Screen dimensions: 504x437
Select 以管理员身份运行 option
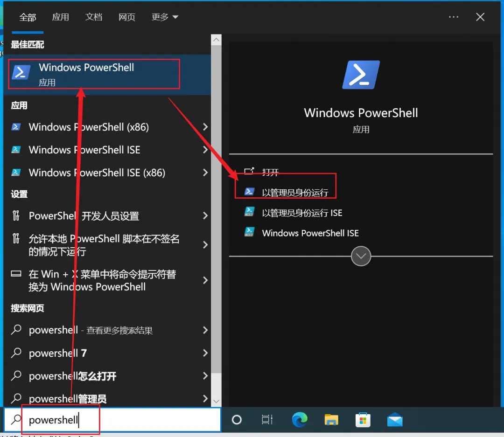click(295, 193)
